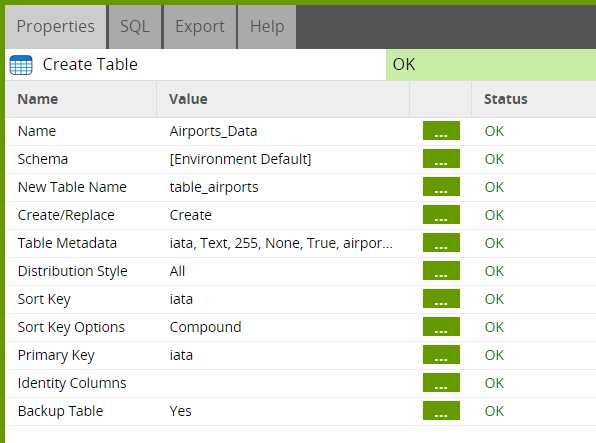The height and width of the screenshot is (443, 596).
Task: Click the Create Table grid icon
Action: coord(21,65)
